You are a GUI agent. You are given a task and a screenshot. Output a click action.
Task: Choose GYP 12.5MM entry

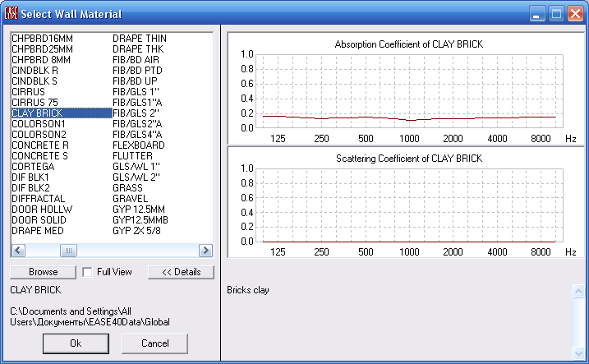click(x=139, y=210)
